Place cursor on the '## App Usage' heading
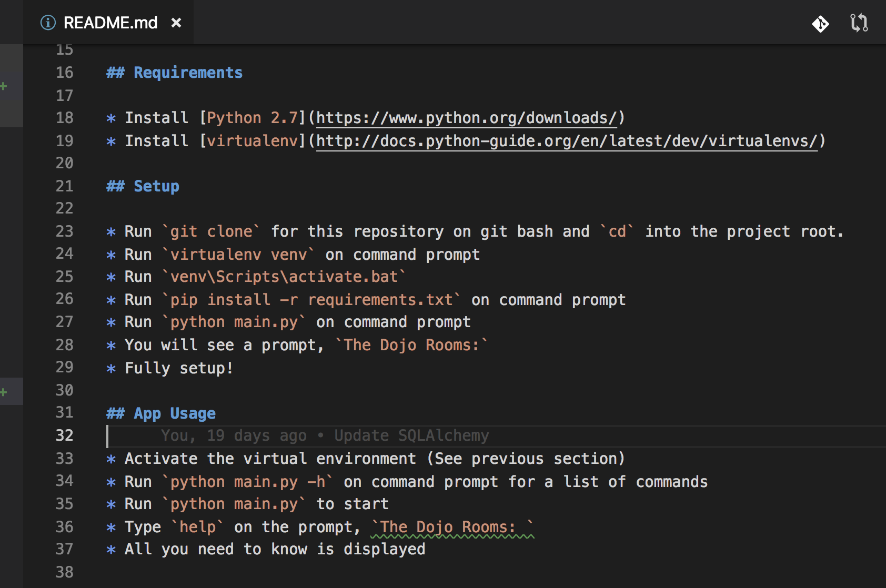Screen dimensions: 886x588 160,413
